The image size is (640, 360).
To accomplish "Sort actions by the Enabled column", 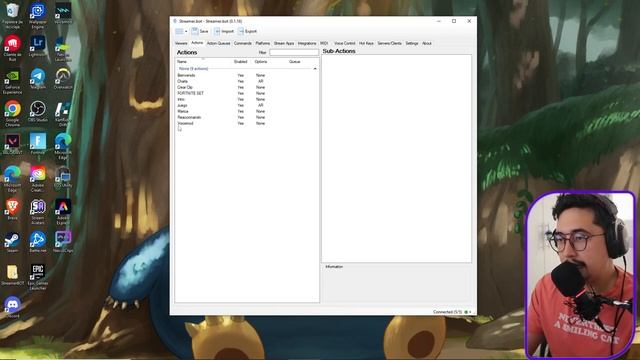I will [240, 62].
